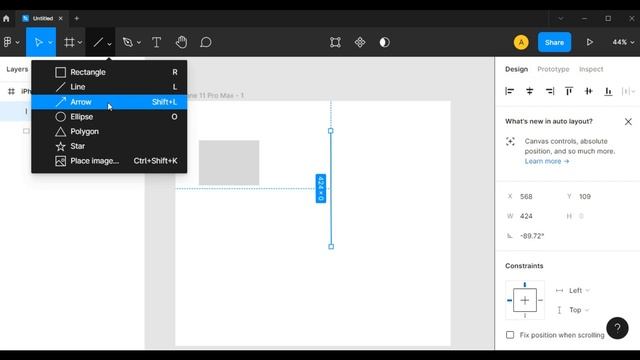Click the Align horizontal centers icon

[x=529, y=91]
